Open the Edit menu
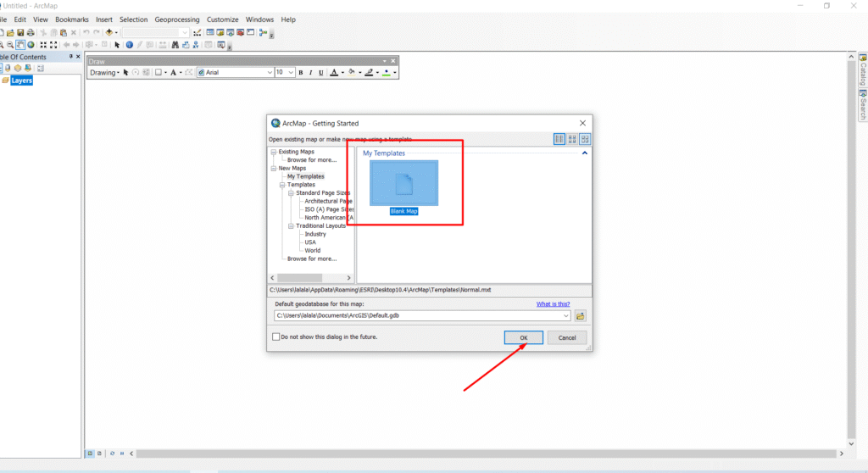 20,19
